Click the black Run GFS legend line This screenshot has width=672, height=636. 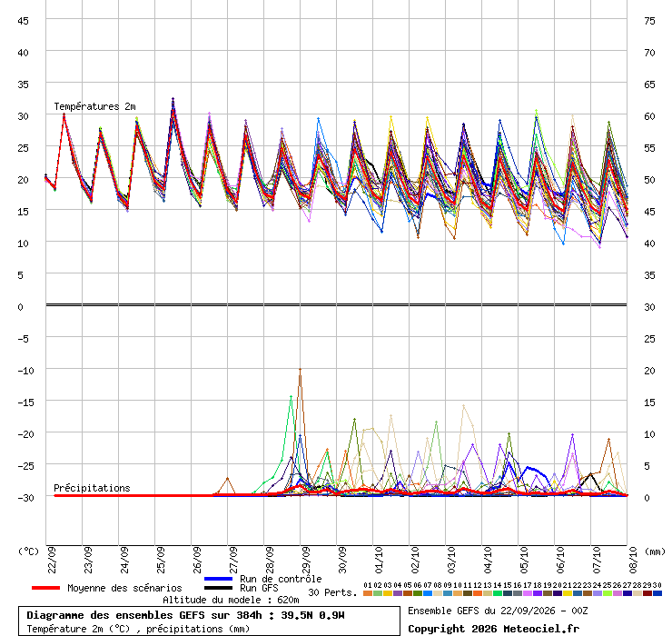[x=219, y=588]
